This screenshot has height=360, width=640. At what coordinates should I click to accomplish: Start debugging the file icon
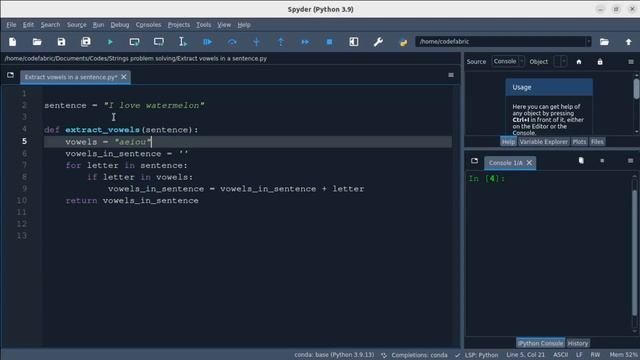tap(207, 42)
